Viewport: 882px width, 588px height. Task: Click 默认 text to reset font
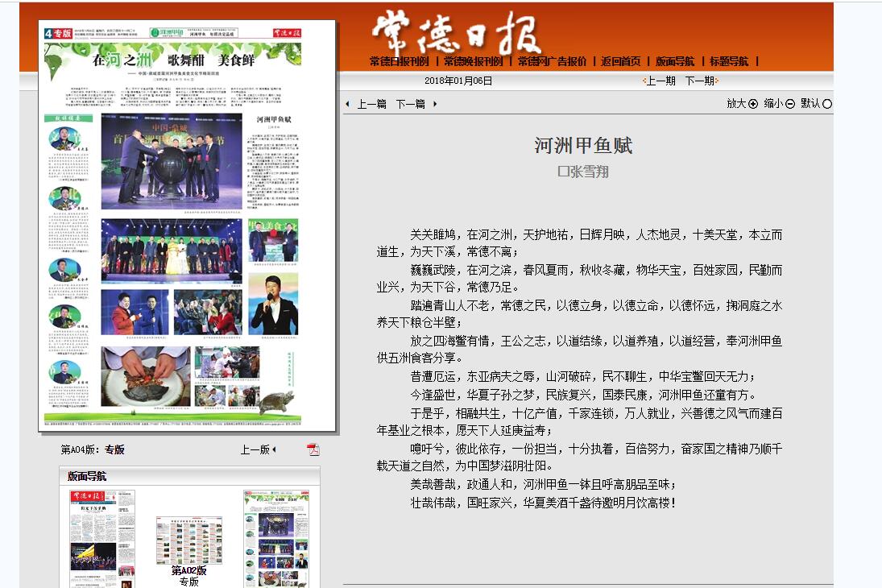click(x=810, y=104)
